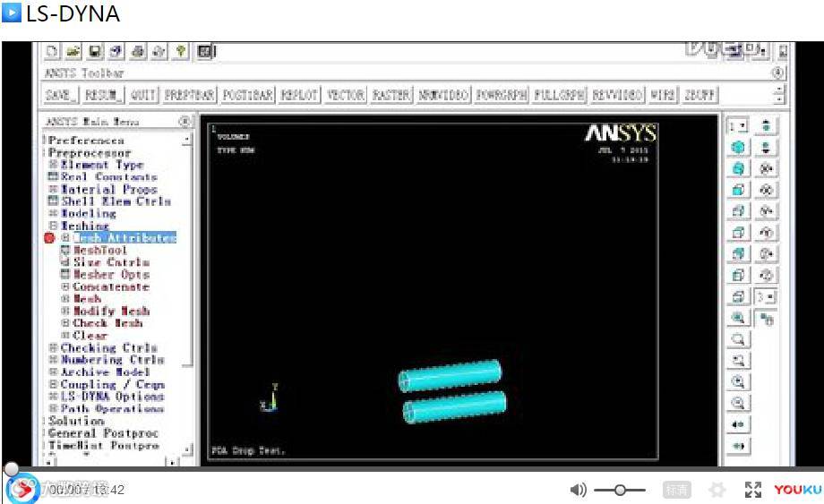Open the rotation rate dropdown
This screenshot has width=824, height=504.
tap(766, 297)
